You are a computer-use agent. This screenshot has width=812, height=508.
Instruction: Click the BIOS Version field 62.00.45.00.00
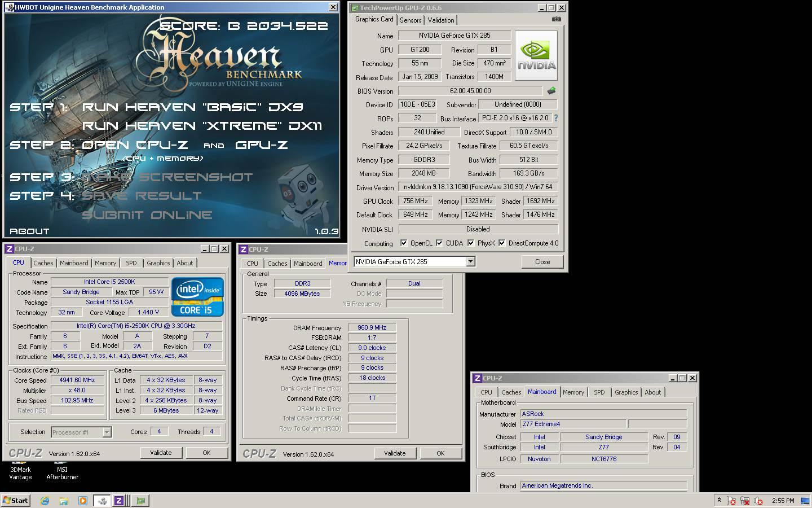tap(470, 91)
